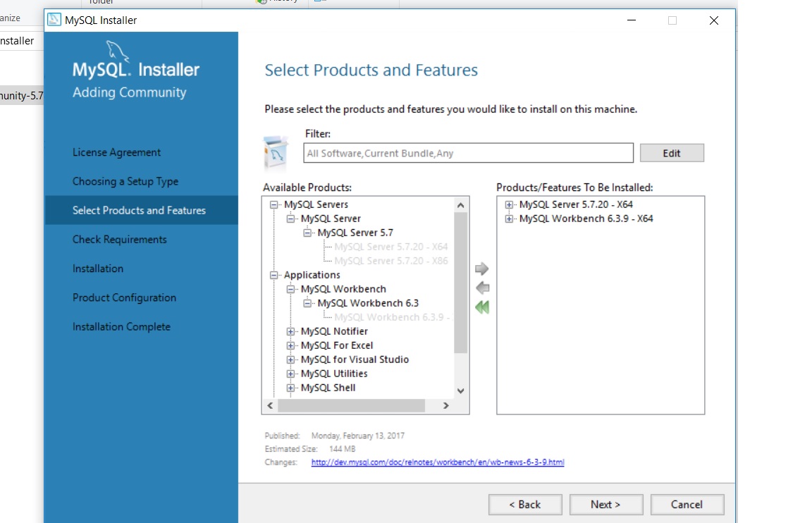Open the Product Configuration step
812x523 pixels.
coord(124,297)
